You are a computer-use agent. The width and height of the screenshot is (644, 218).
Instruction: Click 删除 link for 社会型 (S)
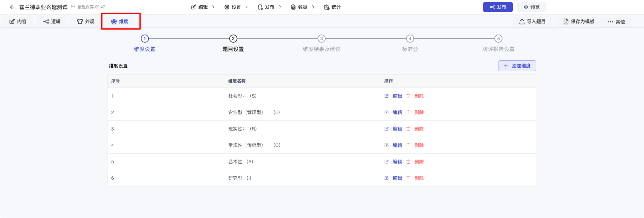click(x=419, y=96)
